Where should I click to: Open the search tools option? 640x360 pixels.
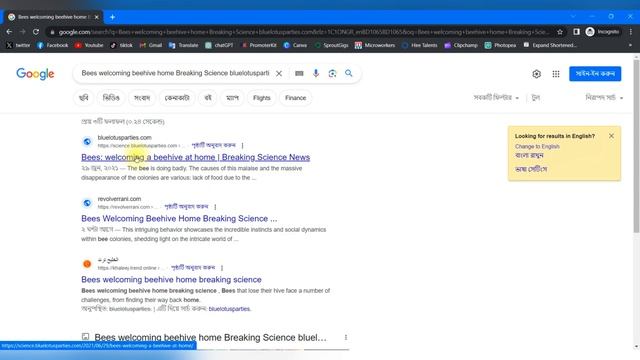(536, 98)
